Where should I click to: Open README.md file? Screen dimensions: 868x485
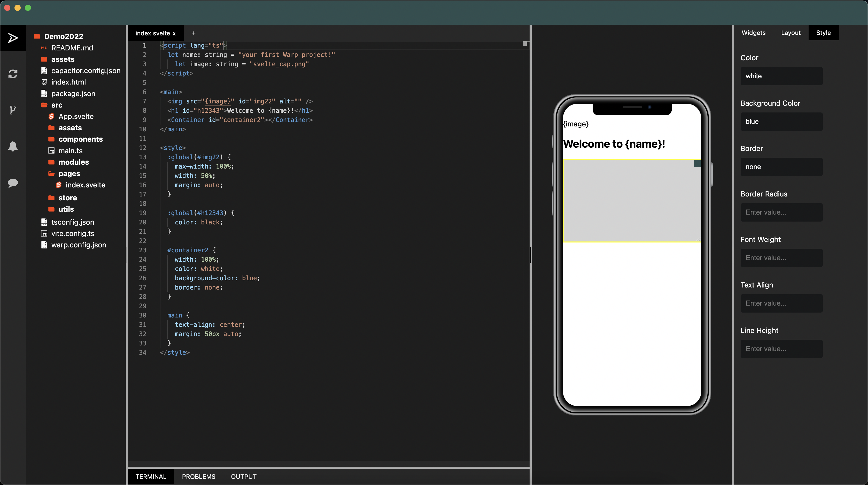[72, 48]
